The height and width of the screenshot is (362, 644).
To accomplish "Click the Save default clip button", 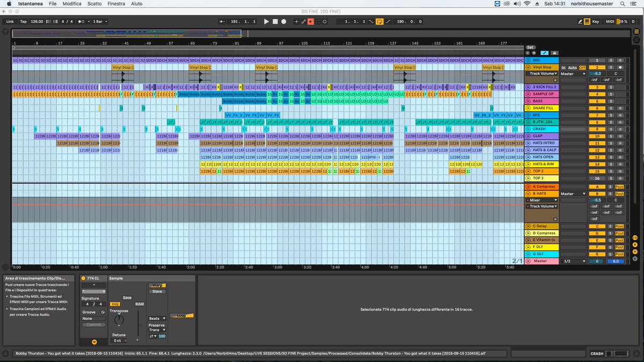I will pyautogui.click(x=127, y=298).
